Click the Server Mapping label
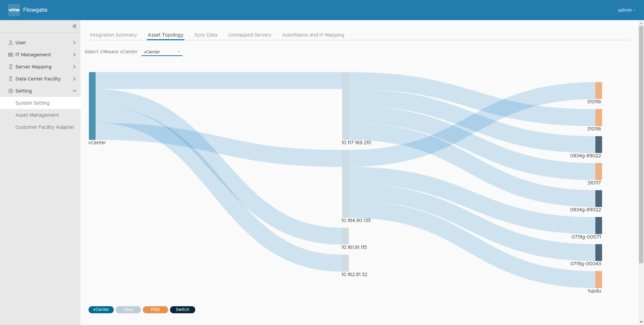Screen dimensions: 644x325 [x=34, y=67]
